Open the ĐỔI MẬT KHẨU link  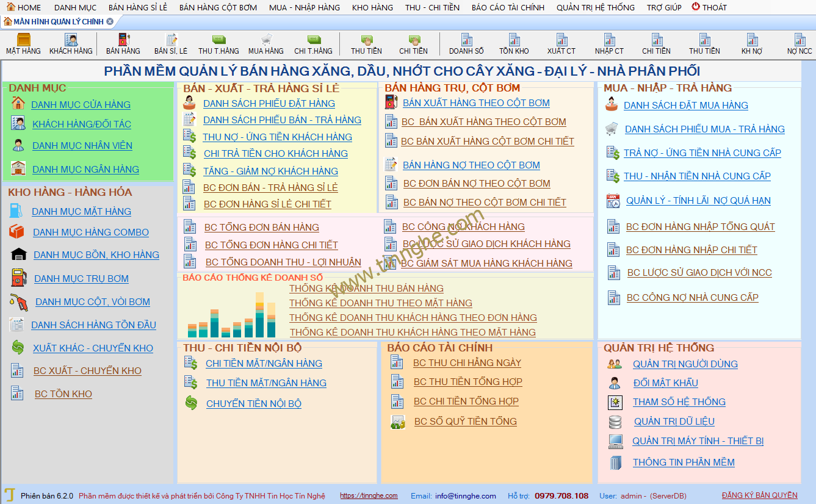[665, 383]
